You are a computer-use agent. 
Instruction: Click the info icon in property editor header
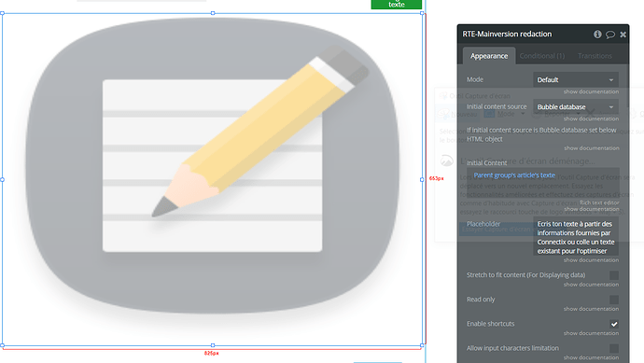coord(597,35)
